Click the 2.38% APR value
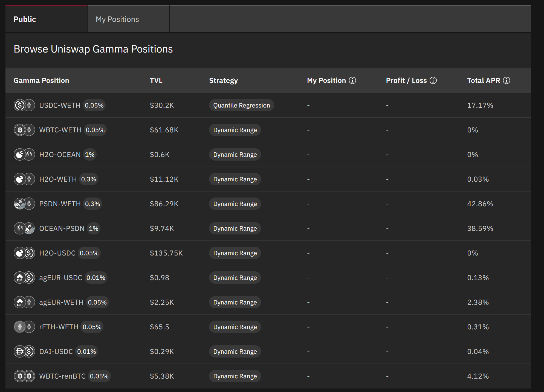This screenshot has width=544, height=392. [478, 302]
